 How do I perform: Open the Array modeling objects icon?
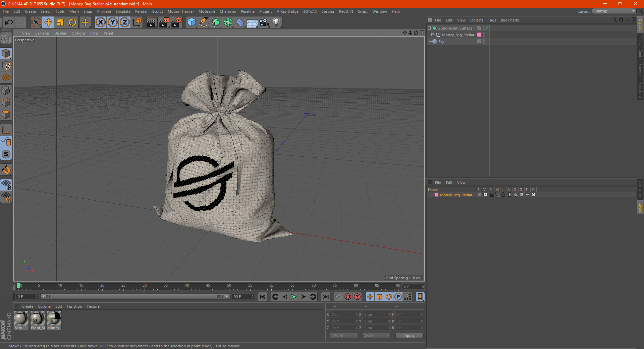coord(228,22)
